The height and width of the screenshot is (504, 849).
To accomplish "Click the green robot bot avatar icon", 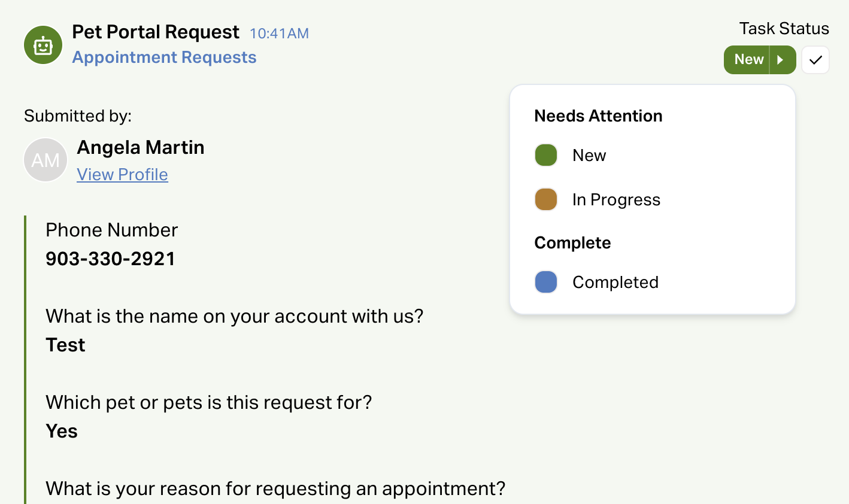I will point(43,45).
